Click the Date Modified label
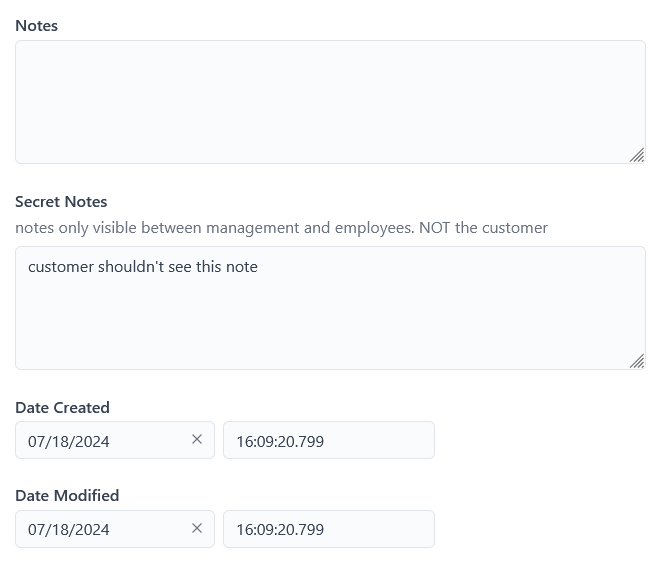664x571 pixels. (67, 496)
